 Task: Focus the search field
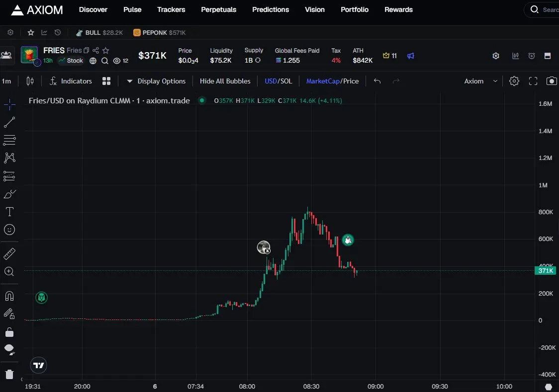click(542, 9)
